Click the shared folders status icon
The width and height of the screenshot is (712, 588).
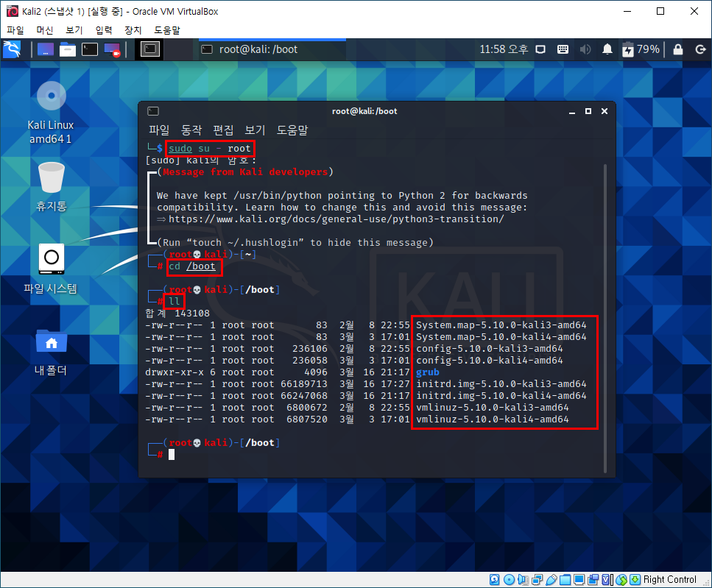[x=565, y=580]
